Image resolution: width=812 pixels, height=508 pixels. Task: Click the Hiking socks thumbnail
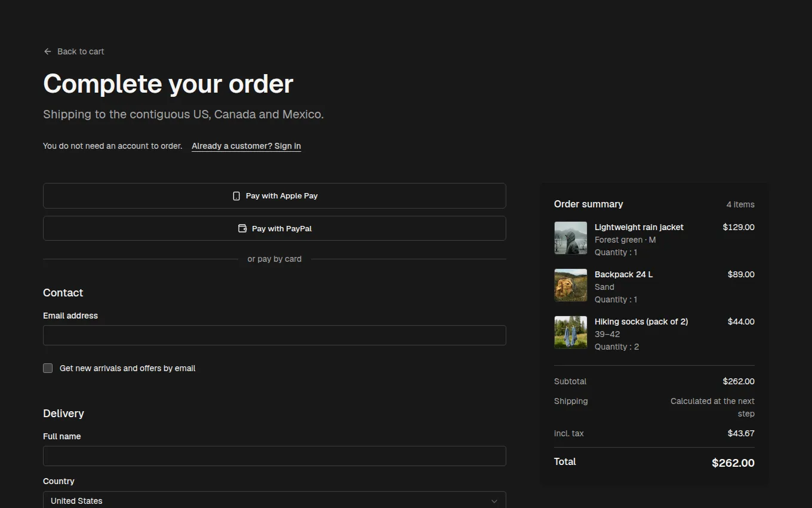[x=571, y=332]
